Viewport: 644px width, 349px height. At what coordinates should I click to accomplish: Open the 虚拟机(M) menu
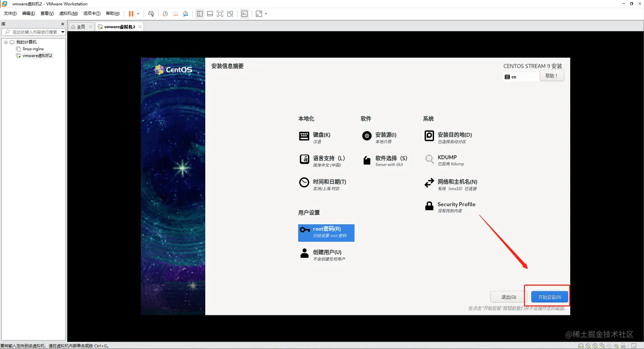[x=68, y=13]
